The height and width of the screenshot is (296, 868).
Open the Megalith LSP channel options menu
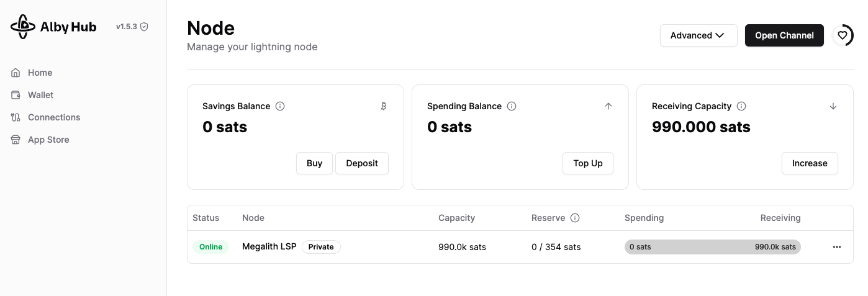(837, 247)
